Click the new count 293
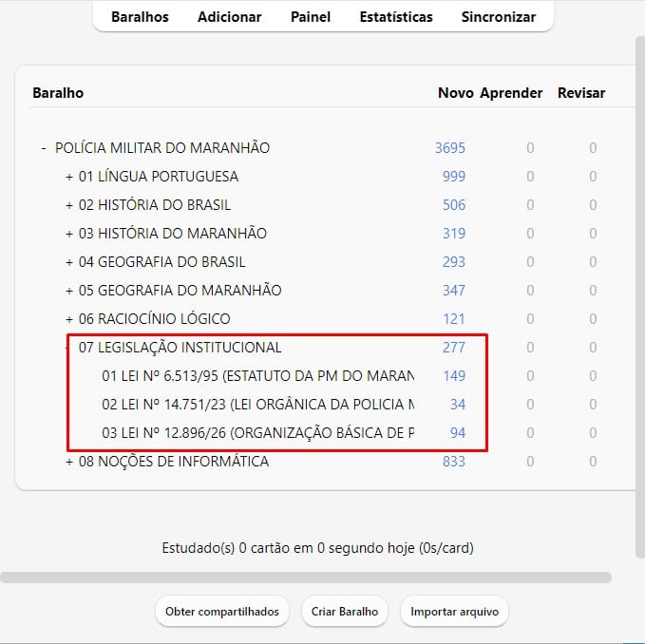This screenshot has width=645, height=644. pos(454,262)
